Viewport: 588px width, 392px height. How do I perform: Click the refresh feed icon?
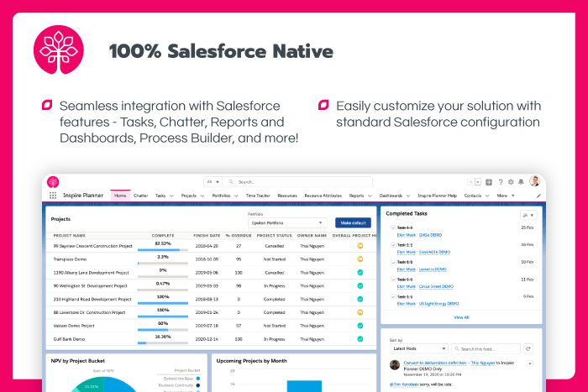(x=528, y=348)
